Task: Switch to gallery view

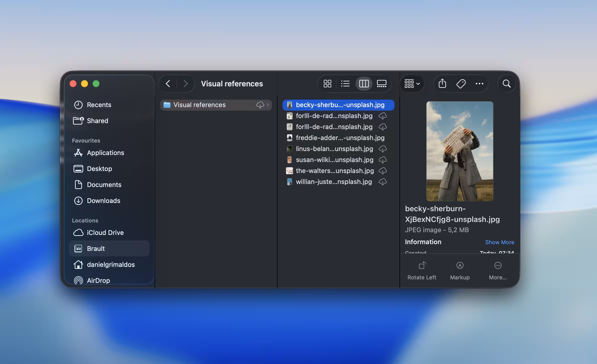Action: [x=381, y=84]
